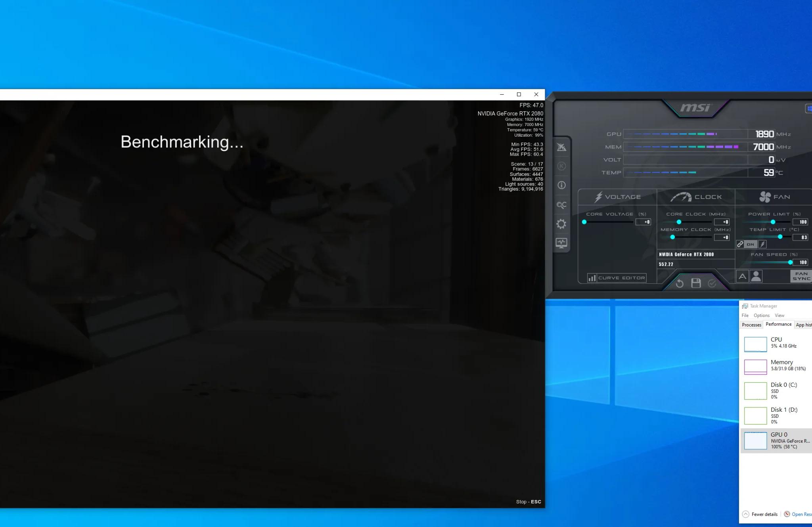Switch to the Processes tab

point(751,325)
